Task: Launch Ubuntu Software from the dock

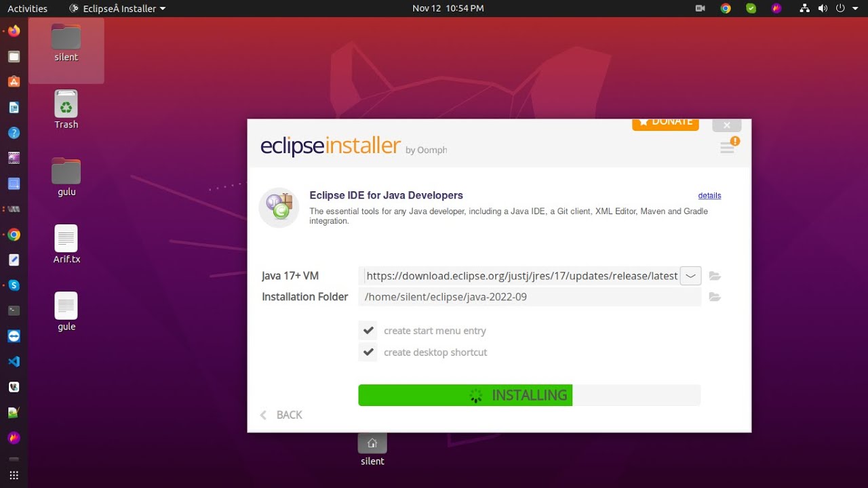Action: tap(14, 82)
